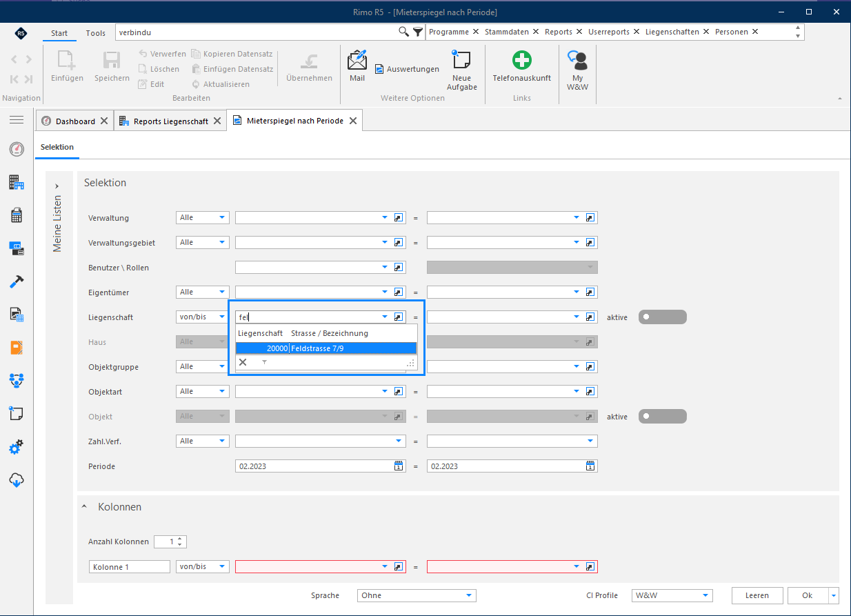Click the Speichern save icon
The width and height of the screenshot is (851, 616).
(x=112, y=66)
